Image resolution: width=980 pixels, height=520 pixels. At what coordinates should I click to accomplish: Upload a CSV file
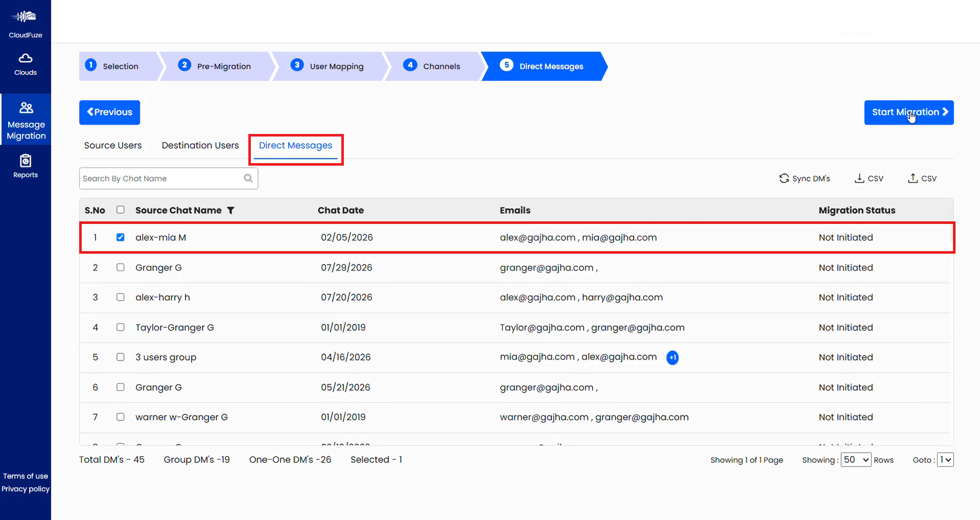click(x=922, y=178)
